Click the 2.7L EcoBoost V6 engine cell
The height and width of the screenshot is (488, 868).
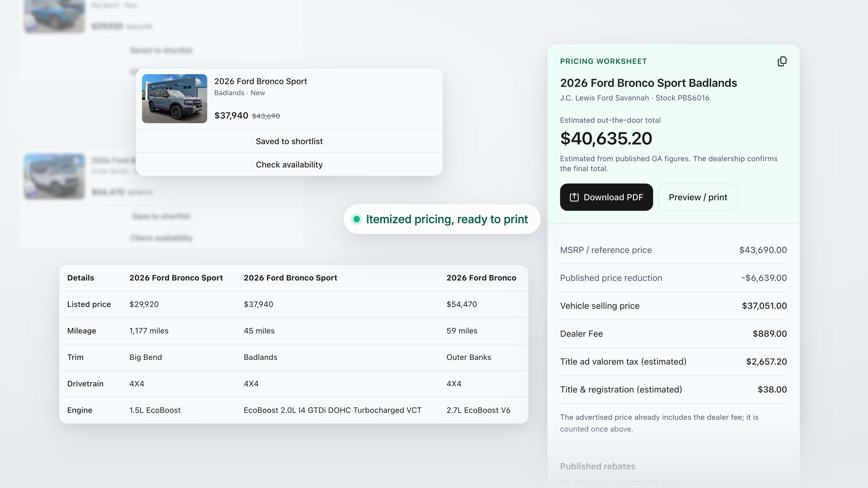pos(478,410)
